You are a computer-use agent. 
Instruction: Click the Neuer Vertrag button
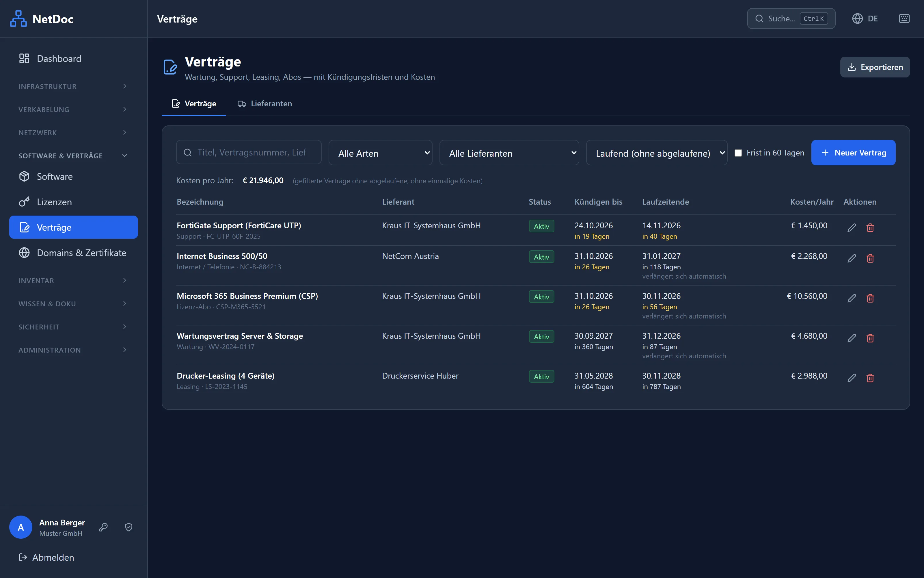coord(853,153)
